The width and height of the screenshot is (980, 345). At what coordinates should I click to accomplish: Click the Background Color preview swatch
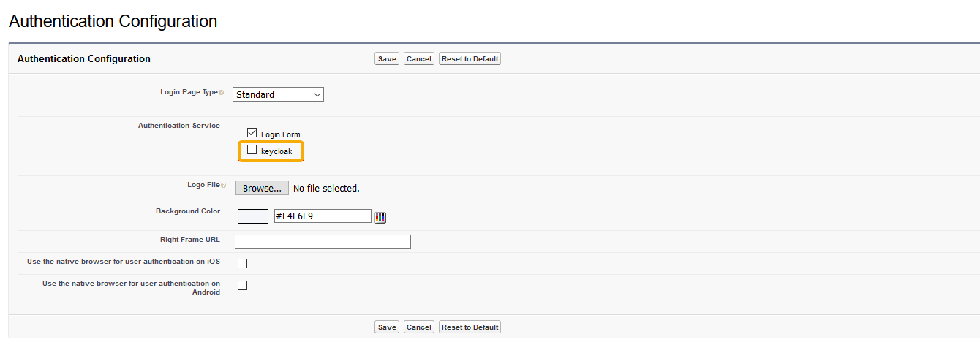pyautogui.click(x=253, y=216)
